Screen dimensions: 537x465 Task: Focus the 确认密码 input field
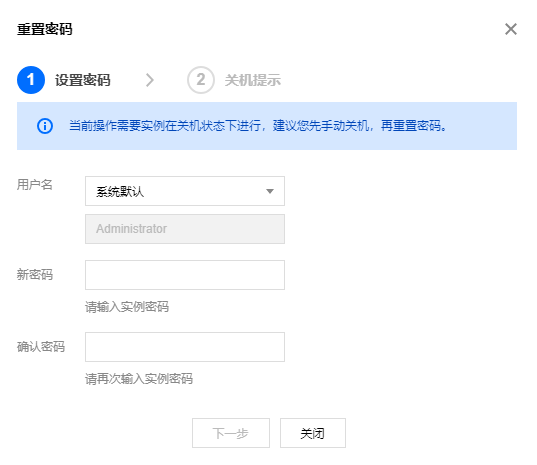(x=185, y=347)
